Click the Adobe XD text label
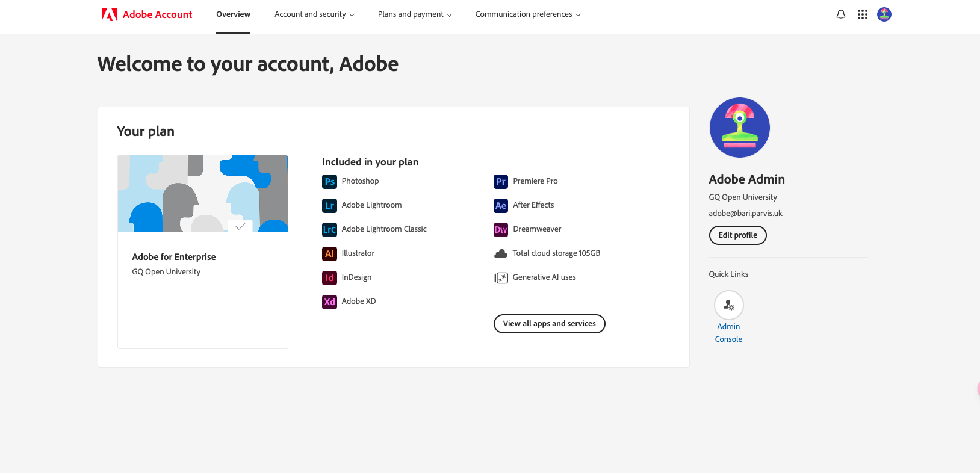The image size is (980, 473). (358, 301)
